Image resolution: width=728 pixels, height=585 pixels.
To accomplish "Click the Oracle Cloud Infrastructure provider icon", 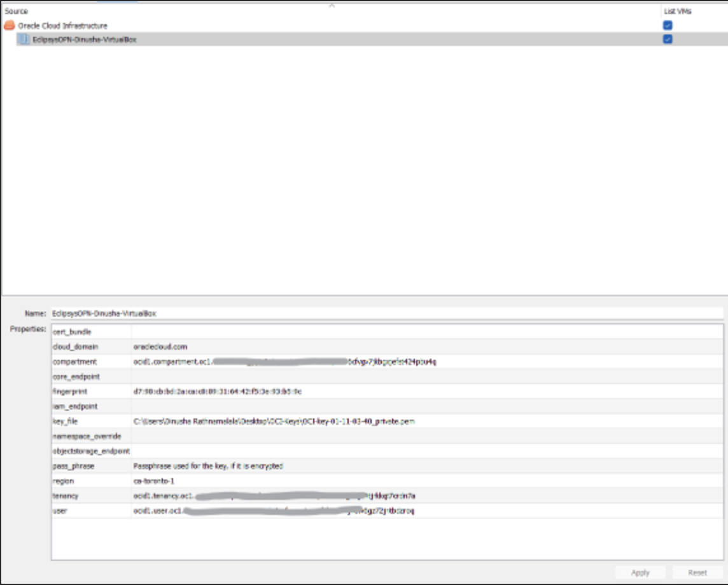I will [10, 25].
